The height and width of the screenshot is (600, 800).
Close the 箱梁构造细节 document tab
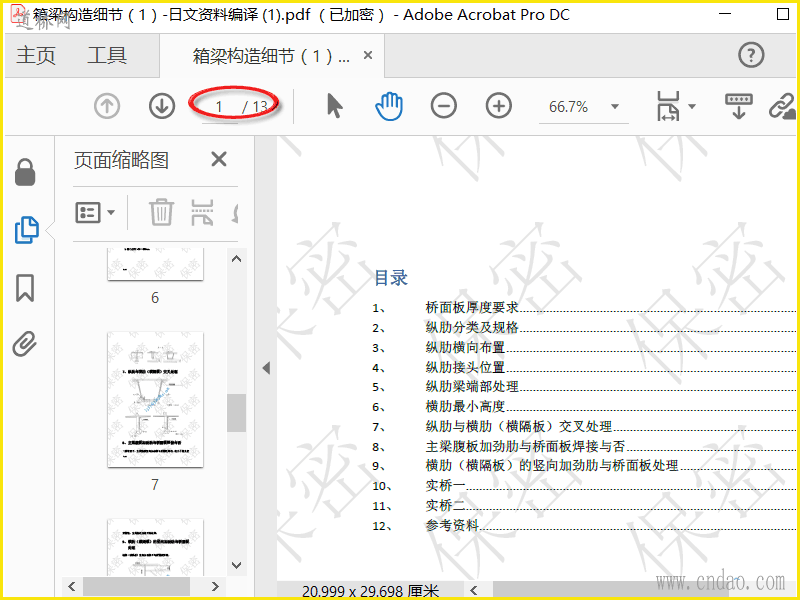[368, 55]
